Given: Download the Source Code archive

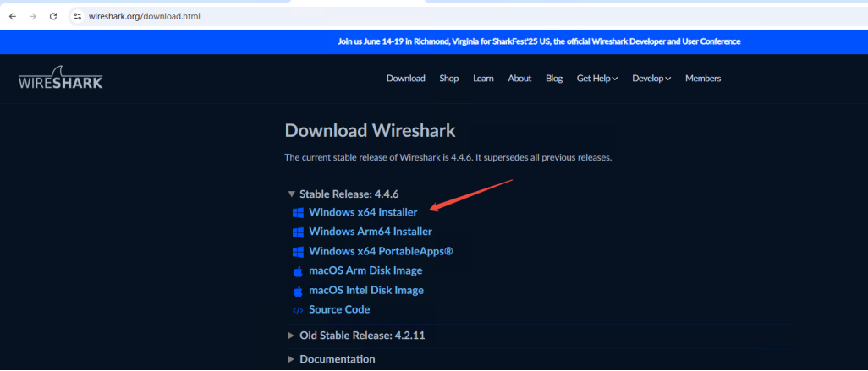Looking at the screenshot, I should (x=339, y=309).
